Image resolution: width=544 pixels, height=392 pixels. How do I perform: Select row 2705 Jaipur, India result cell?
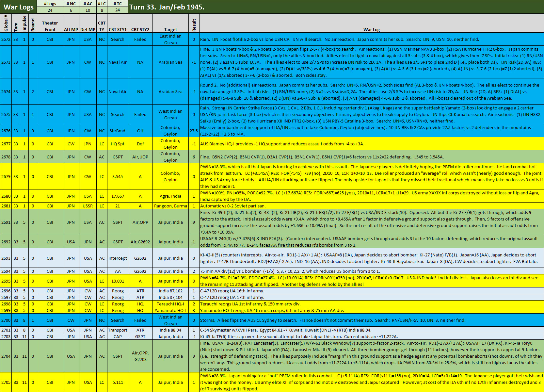tap(194, 382)
